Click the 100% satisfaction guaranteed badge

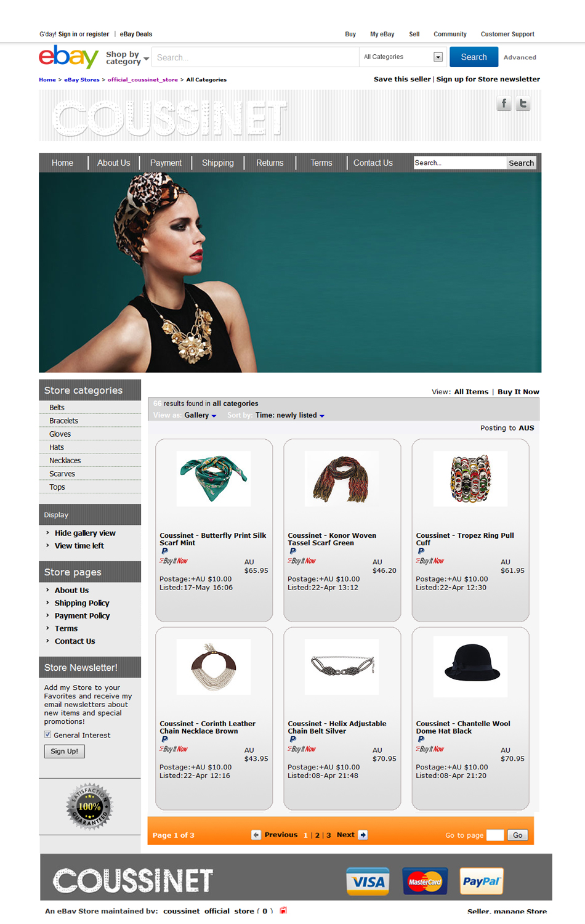point(89,806)
